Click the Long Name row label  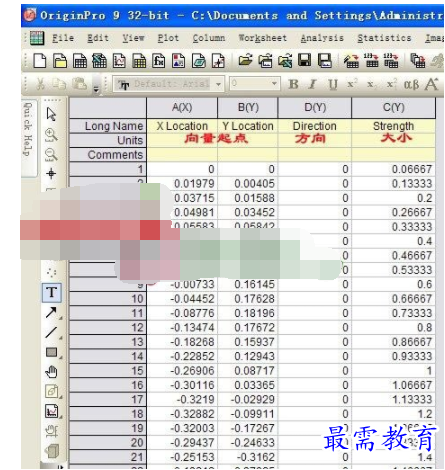pyautogui.click(x=108, y=126)
